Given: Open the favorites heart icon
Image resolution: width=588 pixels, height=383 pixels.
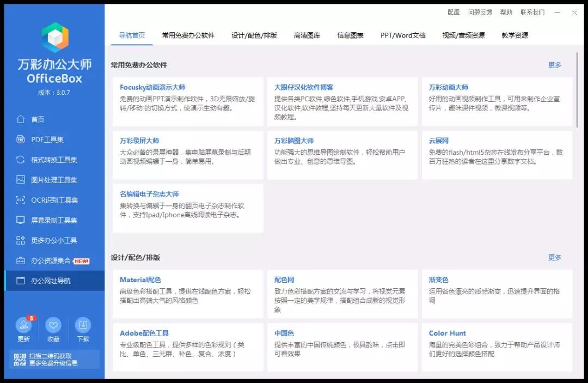Looking at the screenshot, I should [x=53, y=326].
